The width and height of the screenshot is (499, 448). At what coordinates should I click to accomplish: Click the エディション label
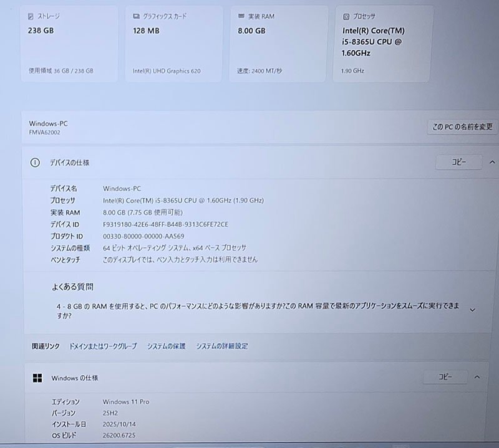[x=65, y=402]
